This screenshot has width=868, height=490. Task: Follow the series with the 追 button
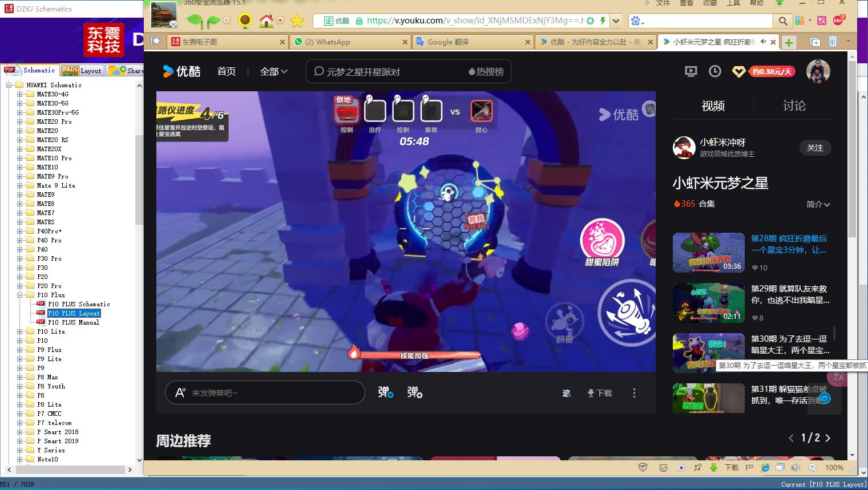566,393
